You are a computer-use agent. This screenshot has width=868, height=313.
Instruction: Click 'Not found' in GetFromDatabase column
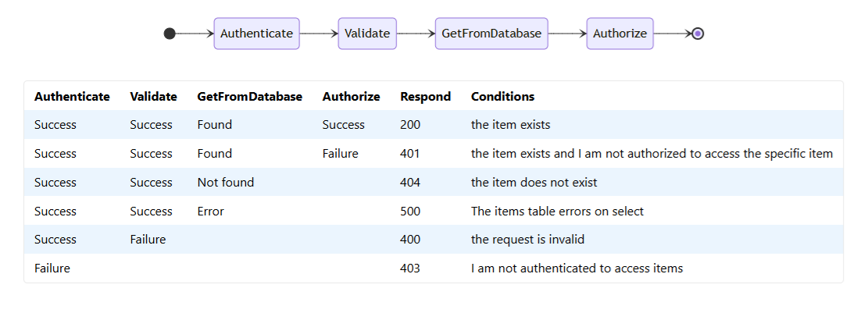coord(226,183)
